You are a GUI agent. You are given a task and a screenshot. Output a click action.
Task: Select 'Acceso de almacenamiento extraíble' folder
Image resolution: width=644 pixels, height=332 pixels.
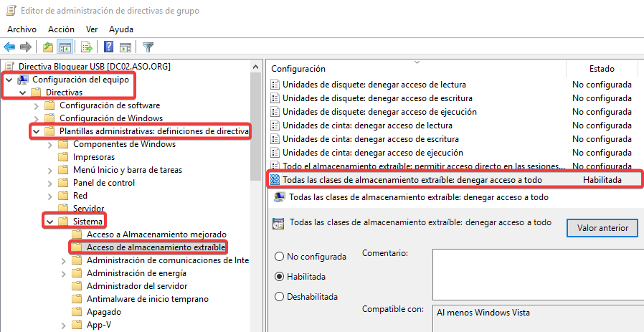tap(156, 247)
